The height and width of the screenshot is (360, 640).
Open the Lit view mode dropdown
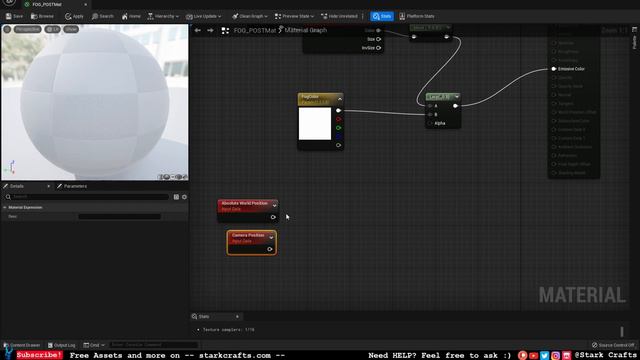pyautogui.click(x=52, y=29)
